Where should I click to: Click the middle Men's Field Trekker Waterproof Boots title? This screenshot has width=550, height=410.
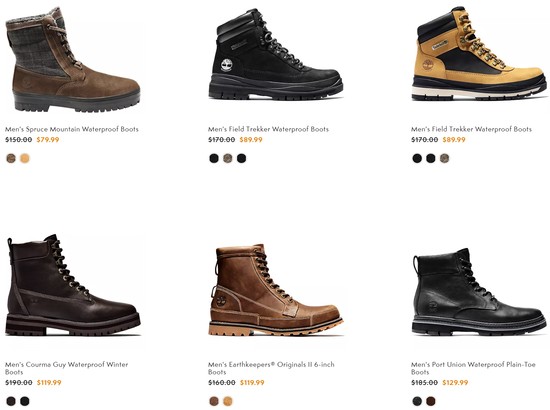(x=268, y=129)
